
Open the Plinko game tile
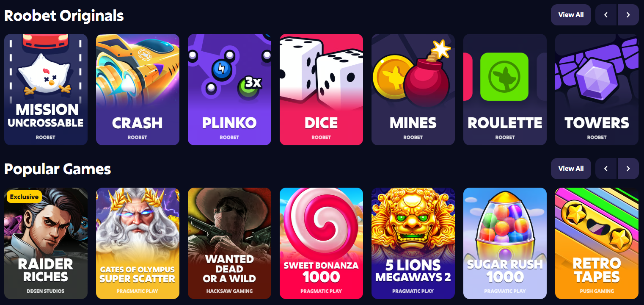pos(229,90)
